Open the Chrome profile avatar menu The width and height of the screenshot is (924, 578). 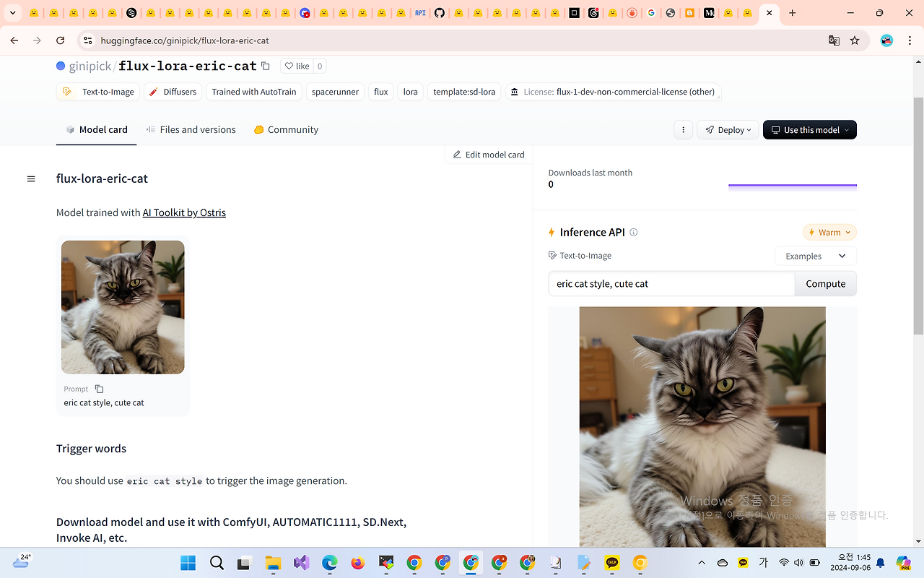click(886, 40)
